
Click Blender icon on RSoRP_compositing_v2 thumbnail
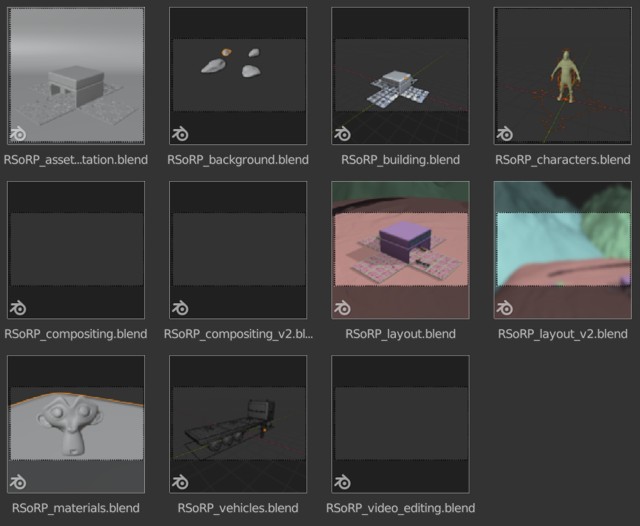click(180, 308)
